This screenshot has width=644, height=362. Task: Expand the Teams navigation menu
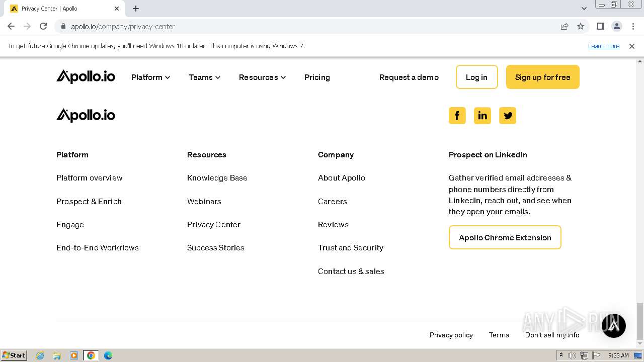click(x=204, y=77)
